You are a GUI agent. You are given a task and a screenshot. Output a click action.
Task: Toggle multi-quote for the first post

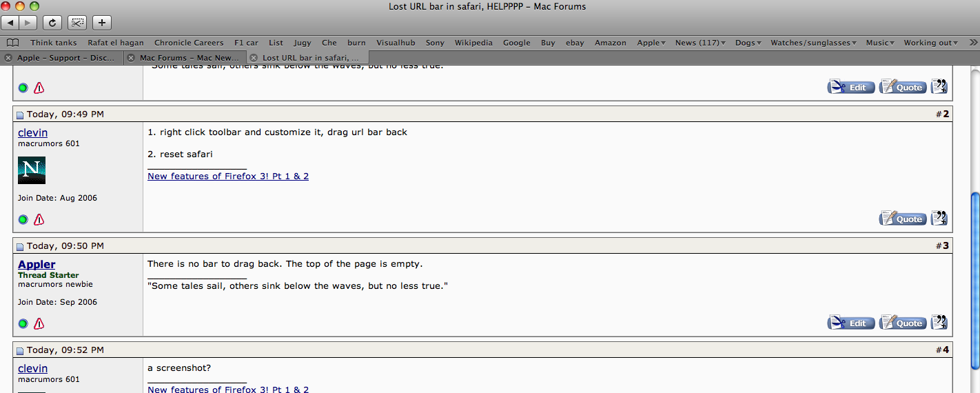coord(939,87)
